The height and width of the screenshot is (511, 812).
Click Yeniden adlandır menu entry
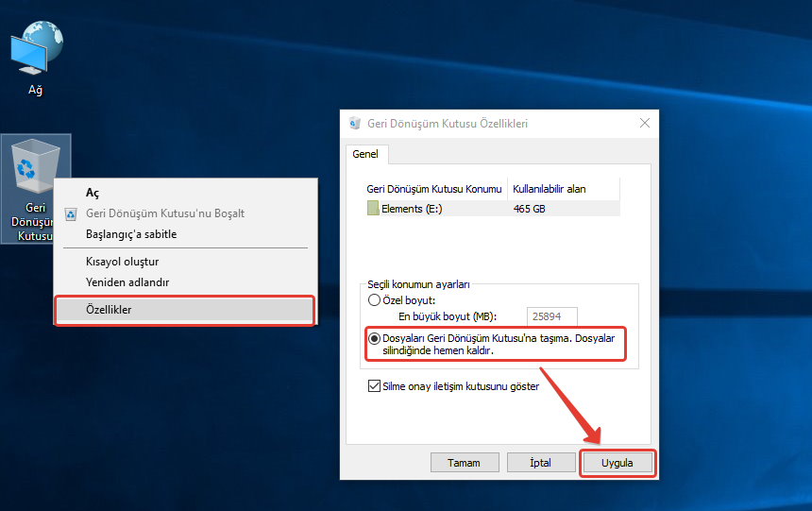127,282
